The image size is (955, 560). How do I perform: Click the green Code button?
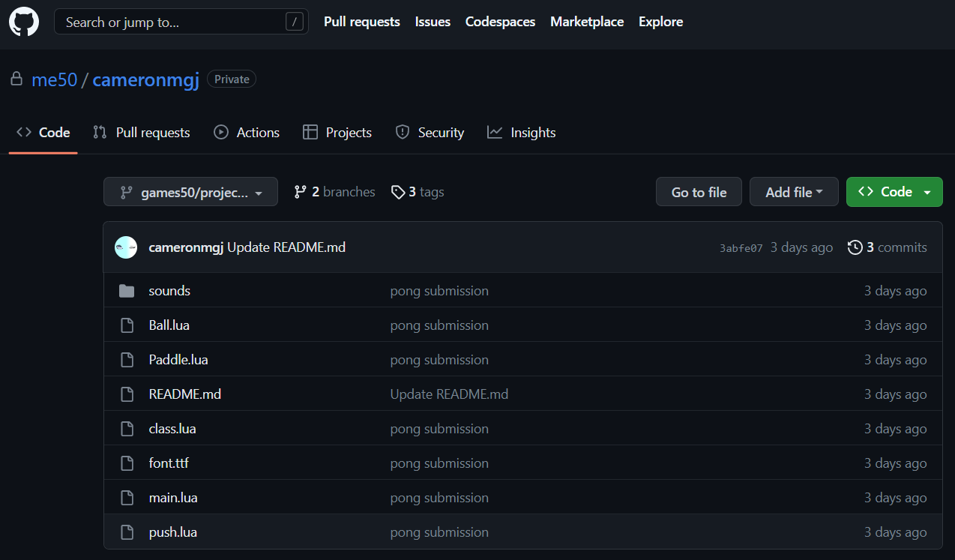[894, 192]
